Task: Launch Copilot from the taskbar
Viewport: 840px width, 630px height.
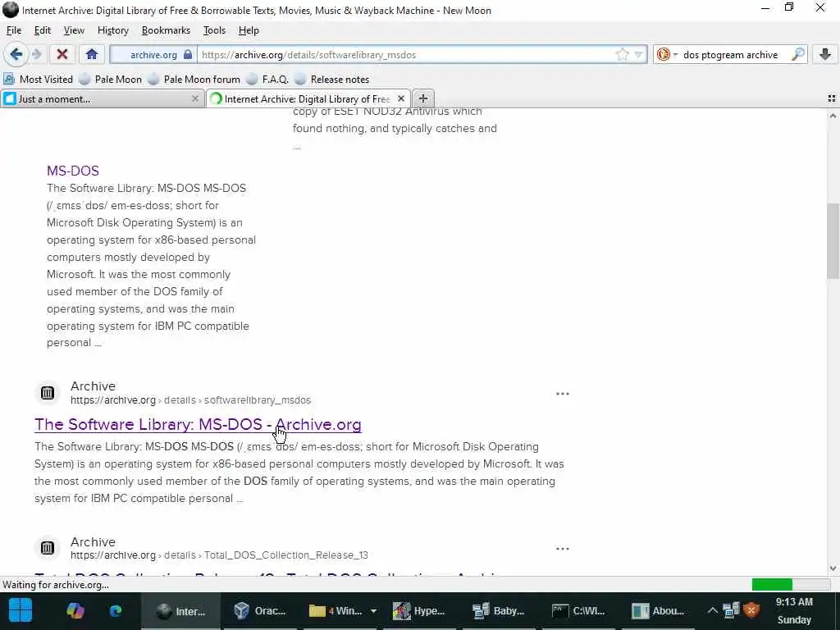Action: [75, 610]
